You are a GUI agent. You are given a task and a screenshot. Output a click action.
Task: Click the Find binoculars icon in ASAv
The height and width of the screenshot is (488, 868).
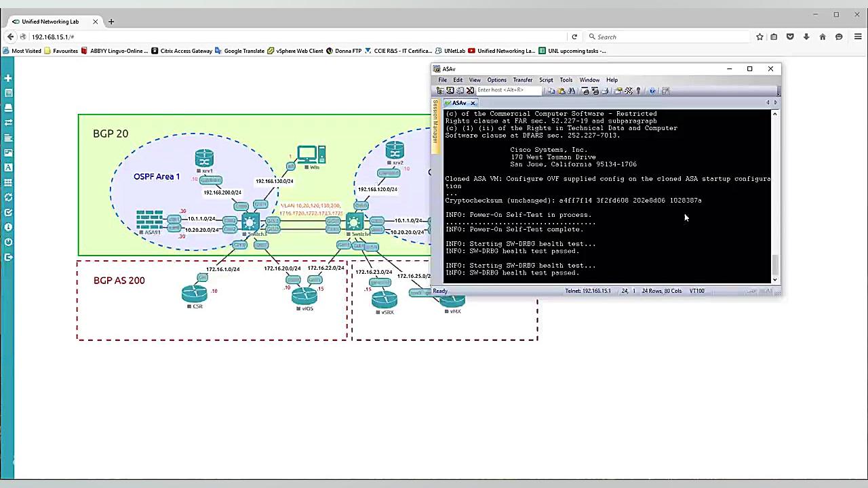[571, 90]
